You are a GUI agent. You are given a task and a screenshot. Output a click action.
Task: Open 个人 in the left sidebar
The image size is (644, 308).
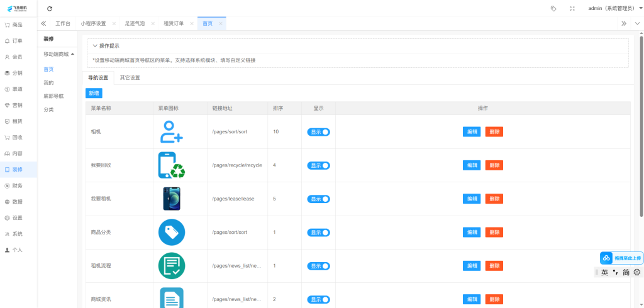pyautogui.click(x=18, y=250)
